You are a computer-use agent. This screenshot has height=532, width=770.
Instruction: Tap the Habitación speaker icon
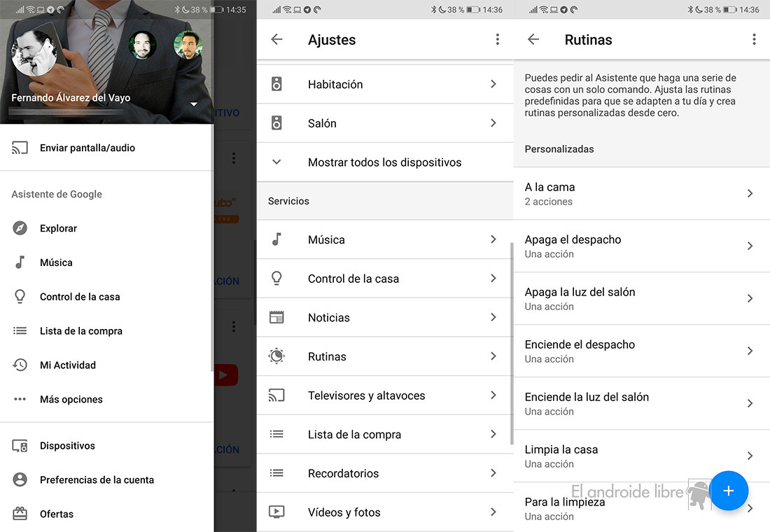point(277,84)
